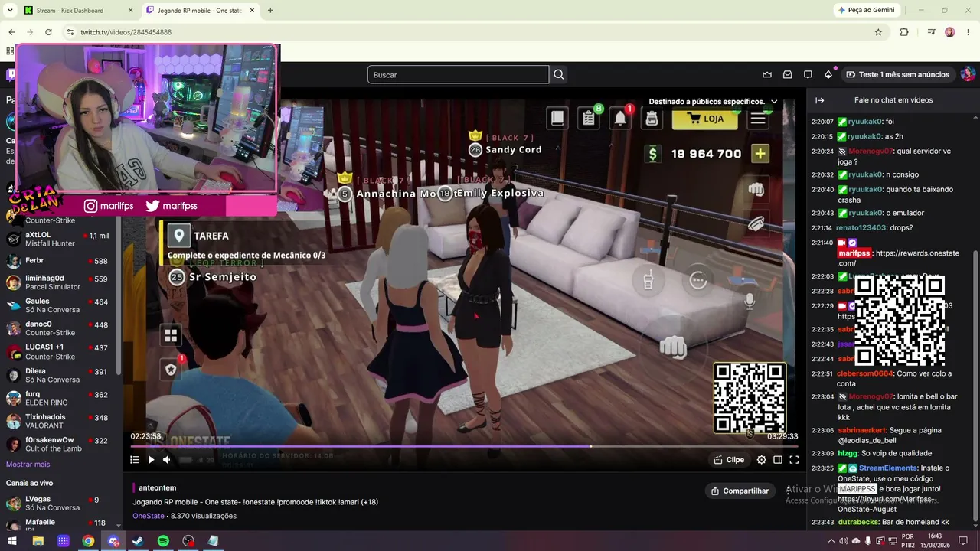Open Twitch whispers speech-bubble icon

click(808, 74)
